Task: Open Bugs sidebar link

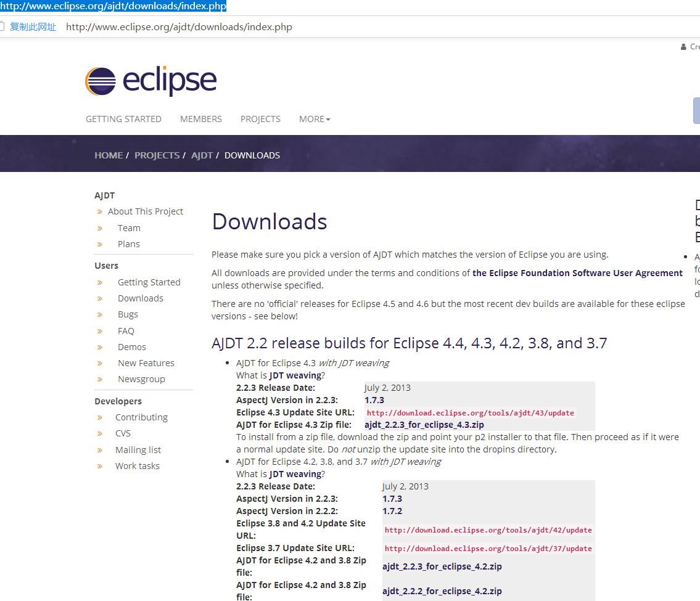Action: (x=128, y=314)
